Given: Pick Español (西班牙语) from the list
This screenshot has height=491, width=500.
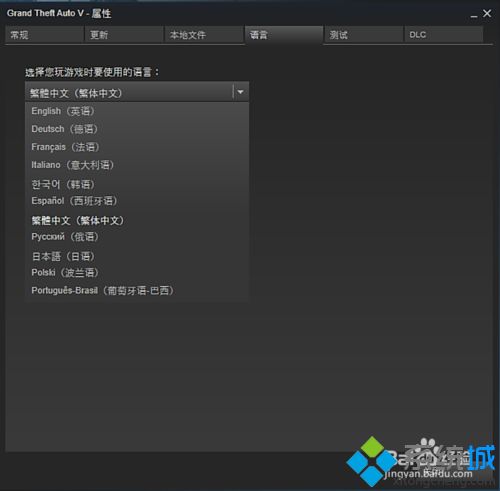Looking at the screenshot, I should coord(137,201).
